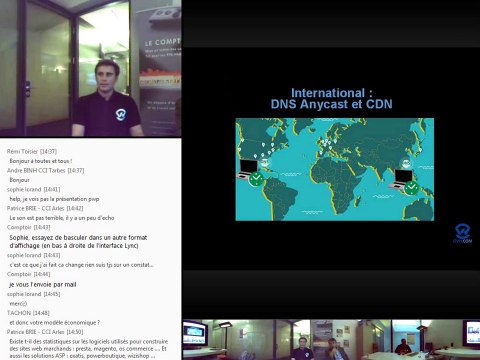Click sender name "Rémi Toisier [14:37]"
The height and width of the screenshot is (360, 480).
tap(32, 151)
